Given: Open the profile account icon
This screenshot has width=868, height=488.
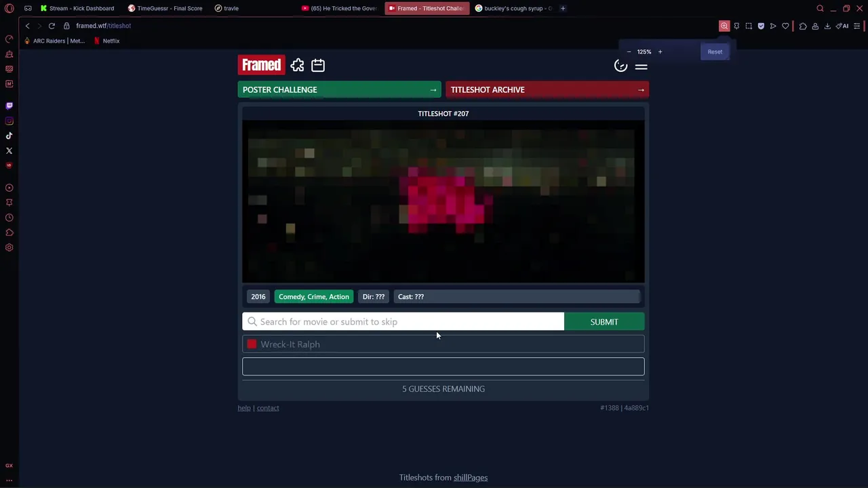Looking at the screenshot, I should tap(815, 26).
